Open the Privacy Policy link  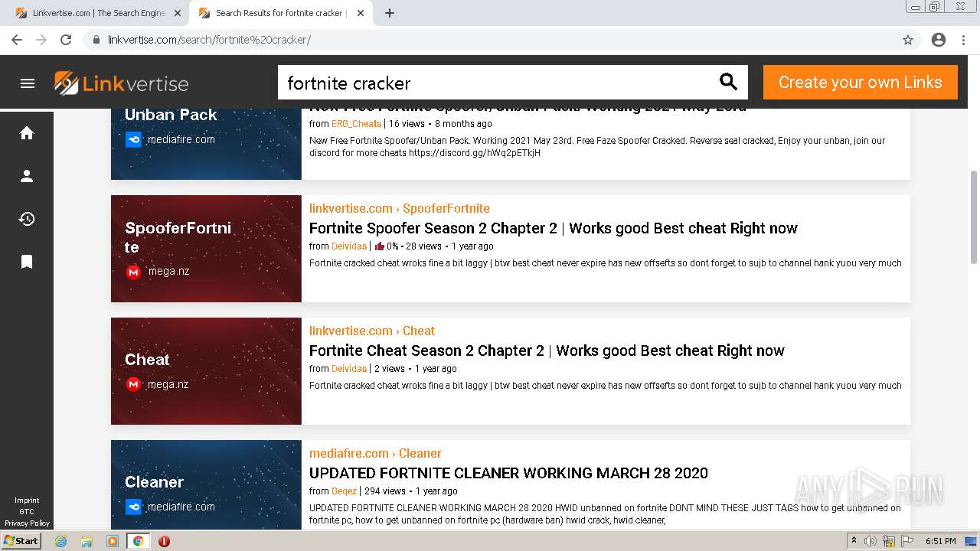tap(27, 523)
